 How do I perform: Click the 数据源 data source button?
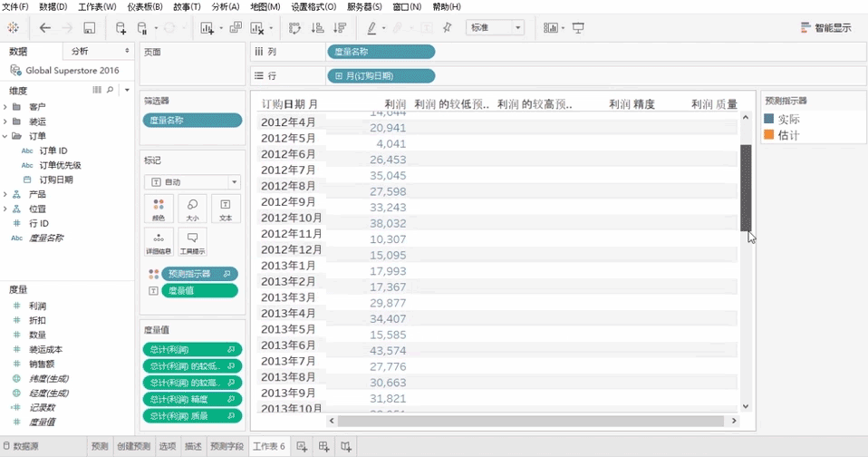(25, 446)
